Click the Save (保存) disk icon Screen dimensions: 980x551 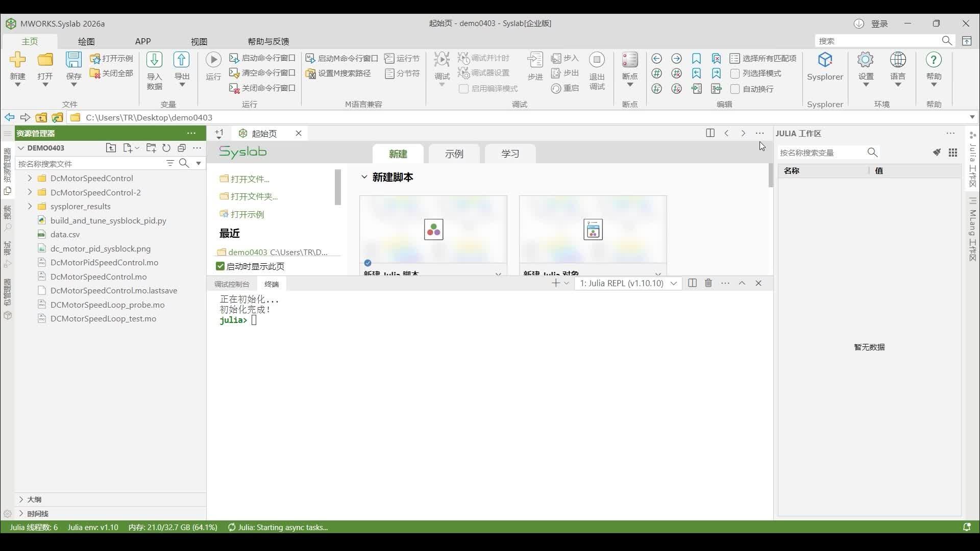pos(73,60)
